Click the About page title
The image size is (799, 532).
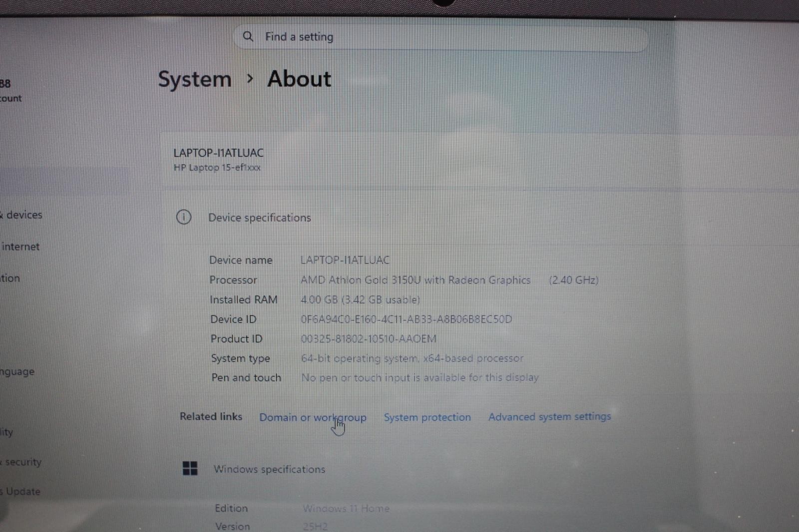pos(300,79)
